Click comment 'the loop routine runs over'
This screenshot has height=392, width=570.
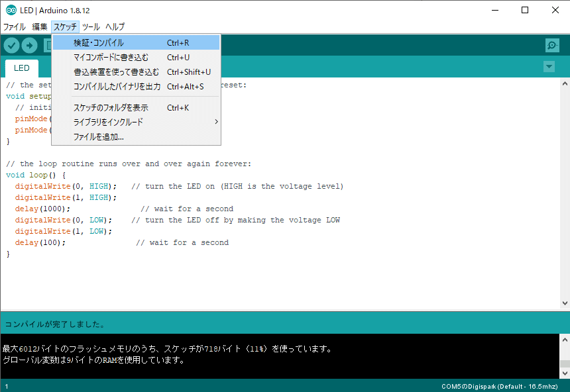(x=129, y=164)
